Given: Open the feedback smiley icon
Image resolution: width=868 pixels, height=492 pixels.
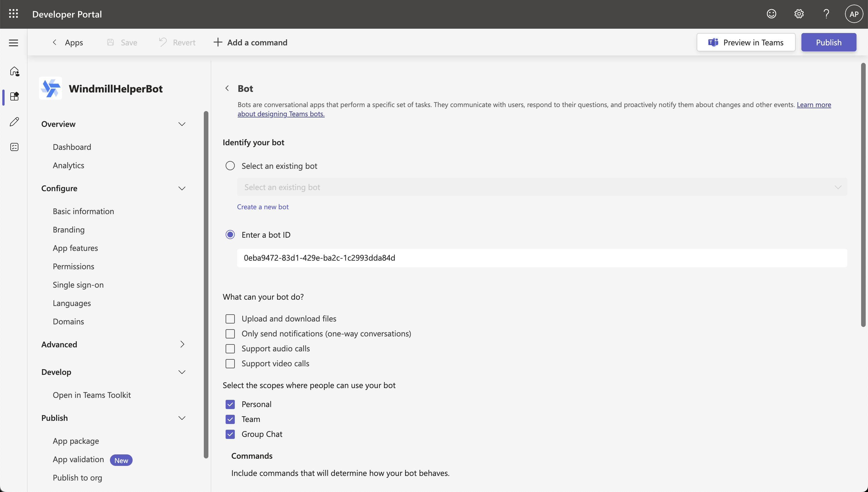Looking at the screenshot, I should (771, 13).
